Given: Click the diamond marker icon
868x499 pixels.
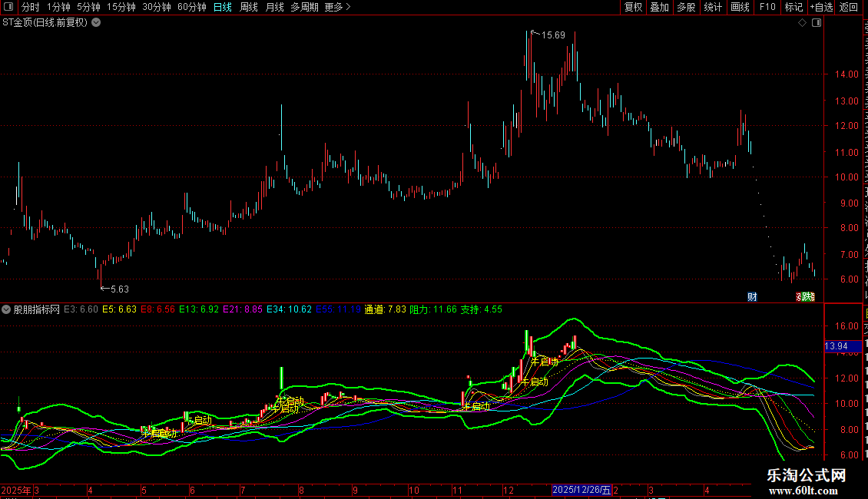Looking at the screenshot, I should tap(802, 23).
